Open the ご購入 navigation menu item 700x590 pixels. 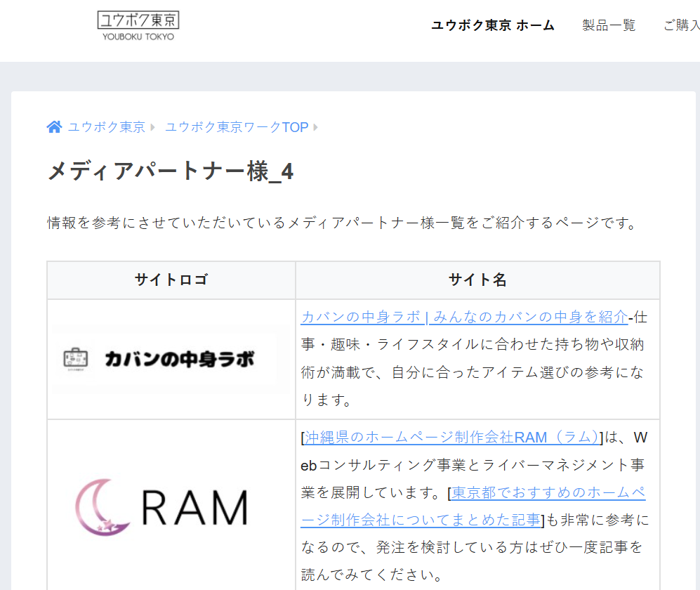click(681, 25)
